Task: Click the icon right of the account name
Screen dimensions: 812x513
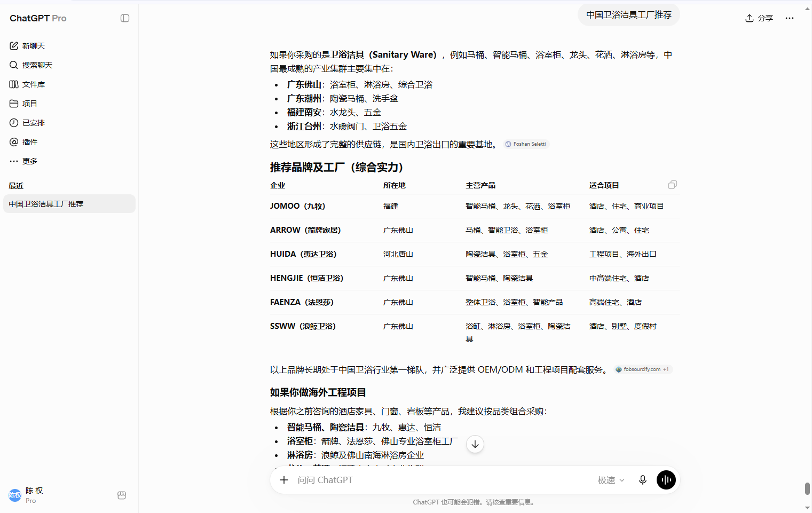Action: [122, 495]
